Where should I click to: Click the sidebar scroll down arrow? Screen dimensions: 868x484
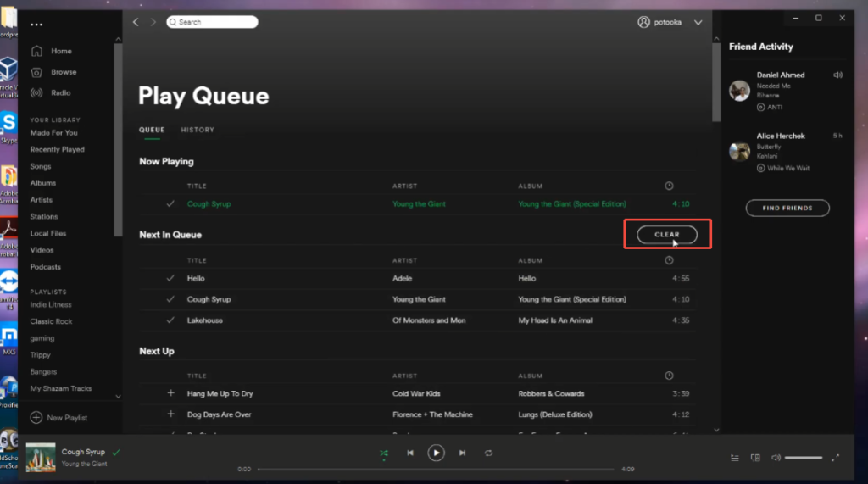(x=118, y=397)
